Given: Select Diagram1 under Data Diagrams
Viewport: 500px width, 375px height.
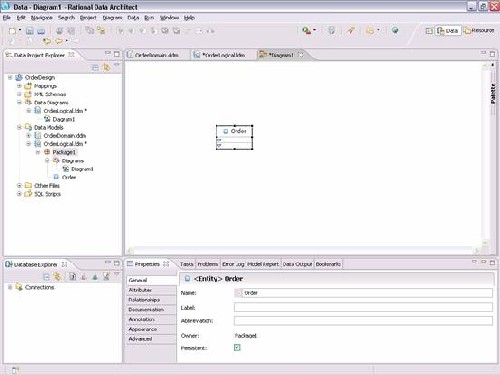Looking at the screenshot, I should tap(64, 119).
